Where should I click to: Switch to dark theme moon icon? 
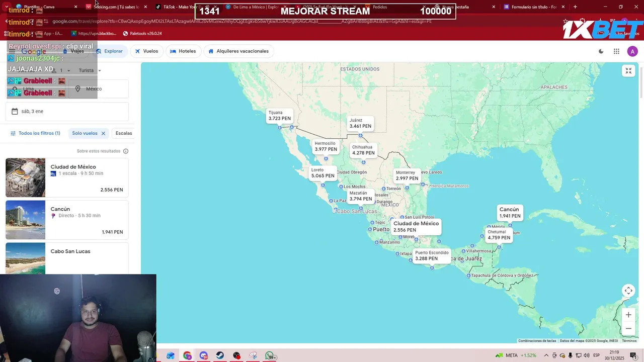pos(601,51)
